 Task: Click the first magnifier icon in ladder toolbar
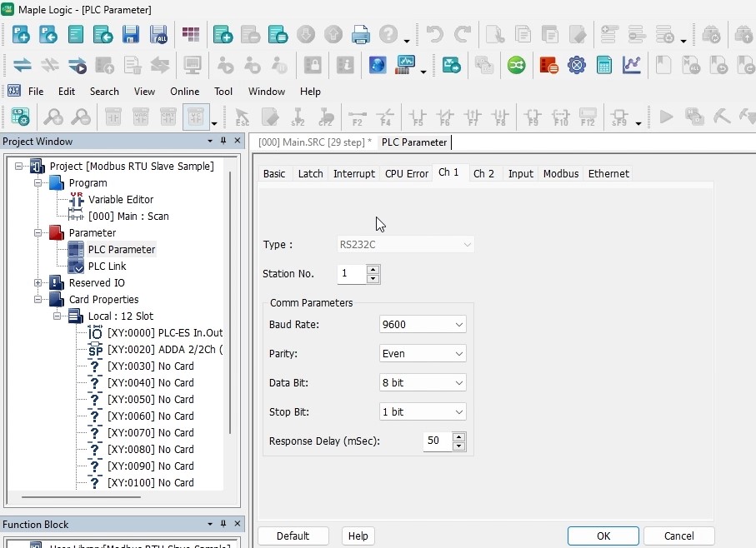53,117
